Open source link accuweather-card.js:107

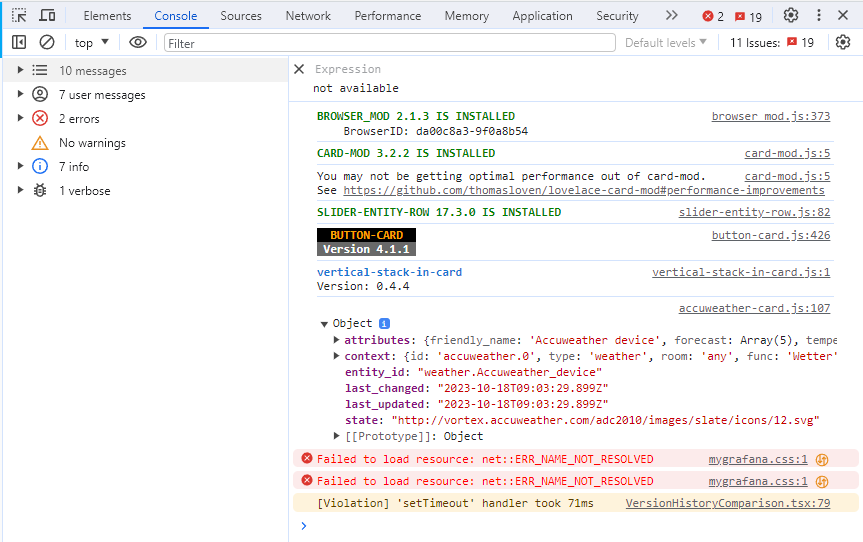click(754, 309)
